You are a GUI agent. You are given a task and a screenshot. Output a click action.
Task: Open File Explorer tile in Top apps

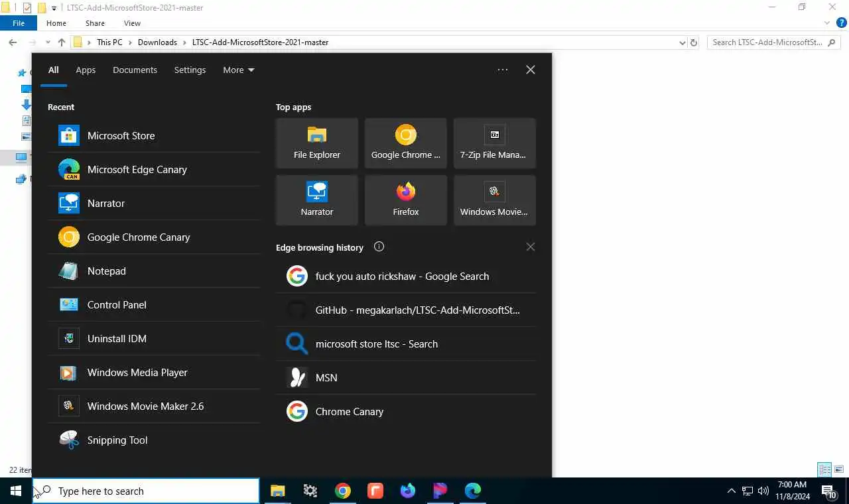[317, 143]
